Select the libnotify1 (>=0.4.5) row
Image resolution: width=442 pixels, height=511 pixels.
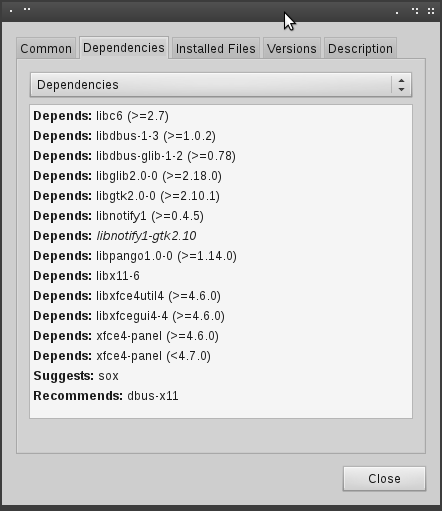tap(118, 216)
